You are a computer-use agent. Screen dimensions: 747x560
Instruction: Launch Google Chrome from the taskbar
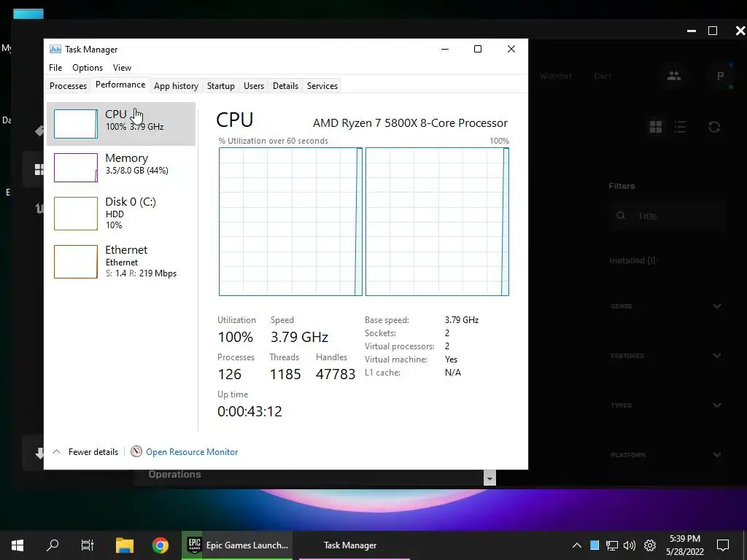160,545
